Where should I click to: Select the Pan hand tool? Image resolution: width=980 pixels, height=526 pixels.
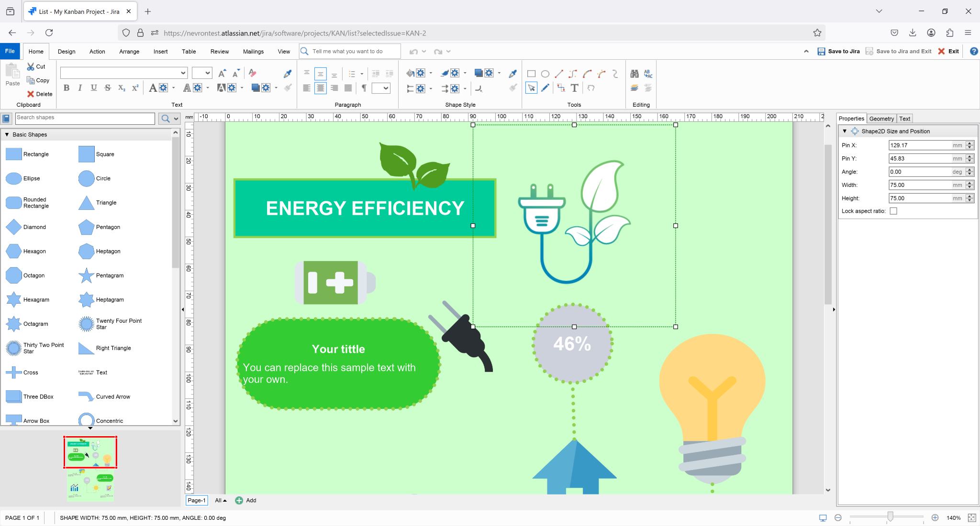pyautogui.click(x=591, y=88)
